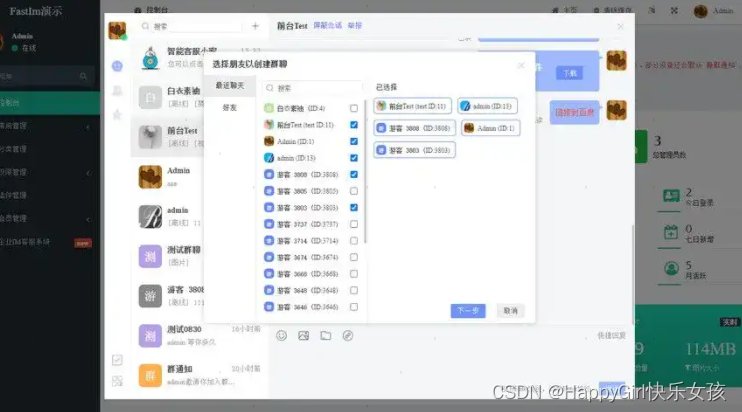Viewport: 742px width, 412px height.
Task: Open the 测试0830 conversation
Action: pos(200,335)
